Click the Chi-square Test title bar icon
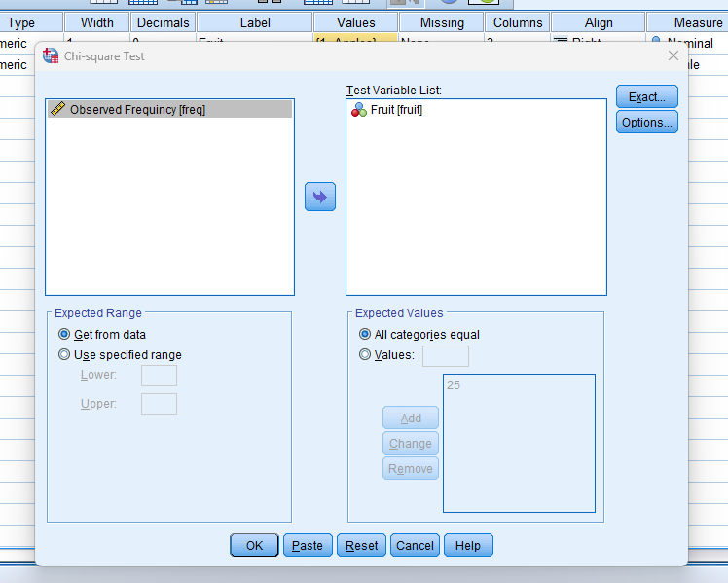Viewport: 728px width, 583px height. pyautogui.click(x=51, y=57)
